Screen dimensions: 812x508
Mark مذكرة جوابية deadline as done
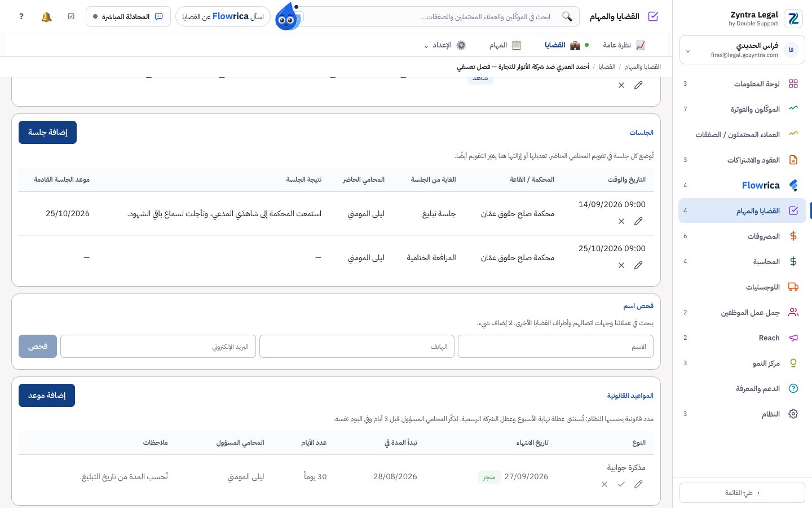click(x=621, y=484)
